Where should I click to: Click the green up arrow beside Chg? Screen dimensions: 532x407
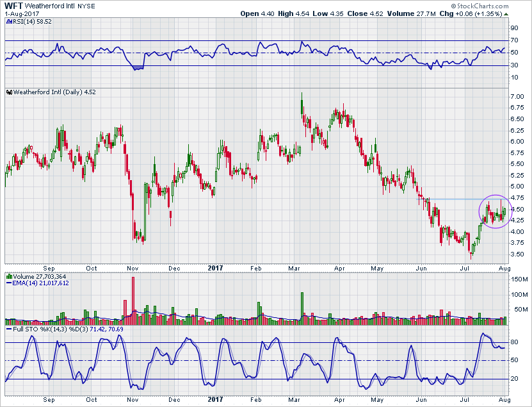tap(506, 13)
